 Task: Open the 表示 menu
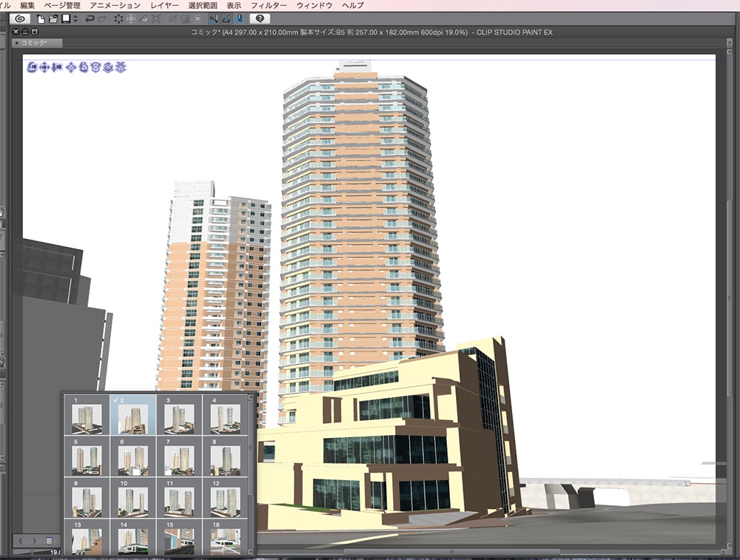pos(234,5)
